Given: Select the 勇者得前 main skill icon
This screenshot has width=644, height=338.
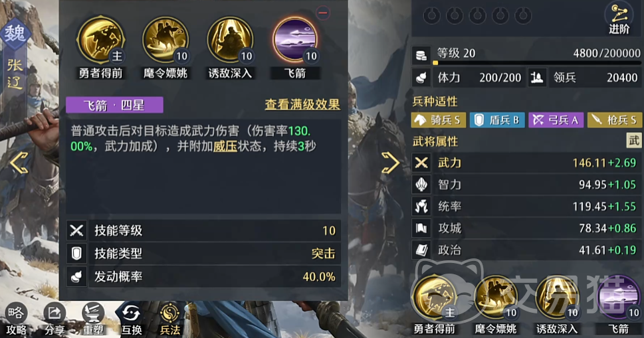Looking at the screenshot, I should pos(100,40).
